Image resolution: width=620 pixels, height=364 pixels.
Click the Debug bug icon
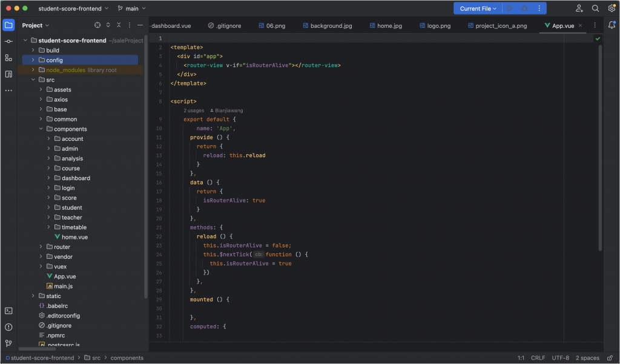tap(524, 8)
